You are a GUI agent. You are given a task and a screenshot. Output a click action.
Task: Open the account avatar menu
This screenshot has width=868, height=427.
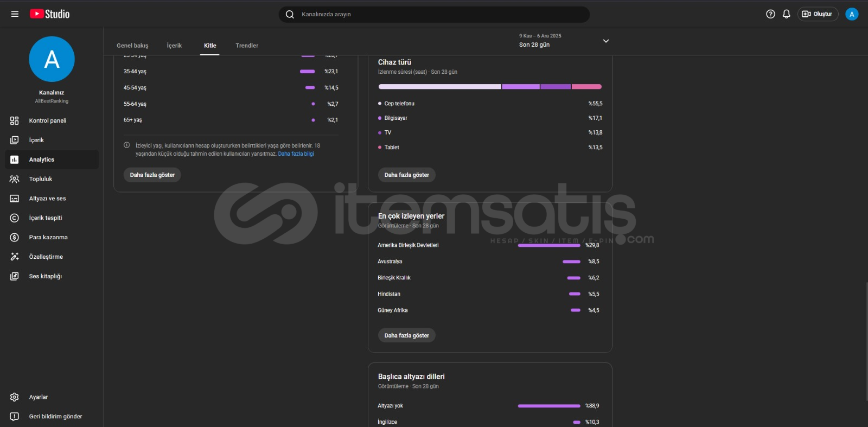tap(852, 14)
